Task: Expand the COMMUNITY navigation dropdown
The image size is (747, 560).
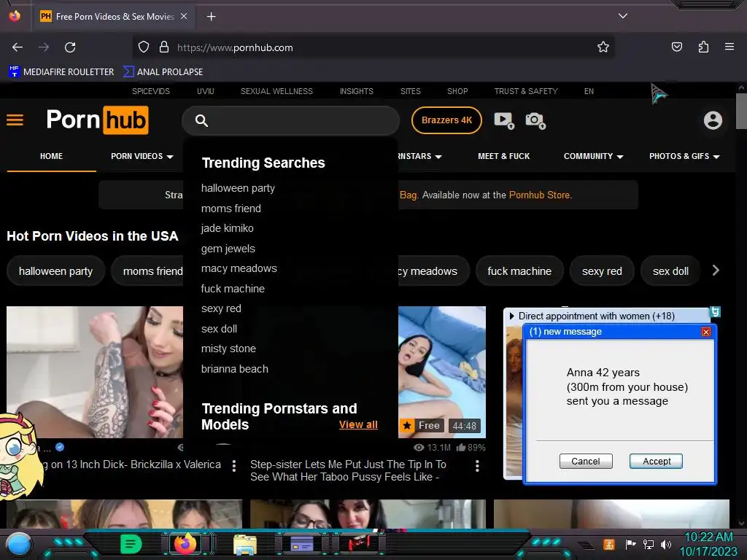Action: pyautogui.click(x=594, y=156)
